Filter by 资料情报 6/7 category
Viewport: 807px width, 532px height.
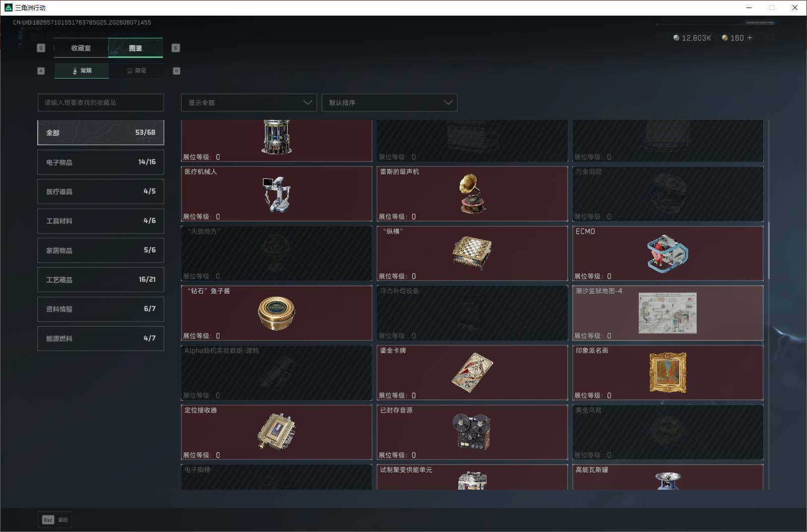point(101,309)
